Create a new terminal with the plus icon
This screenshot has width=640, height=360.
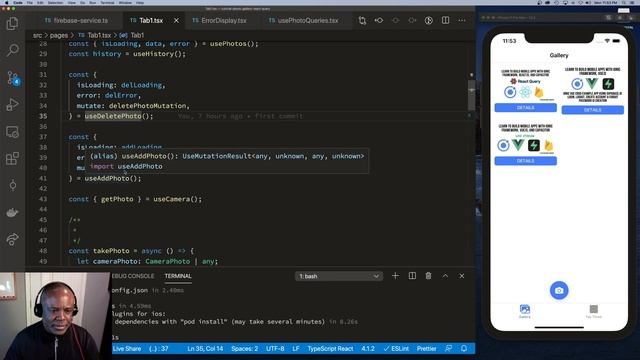pyautogui.click(x=395, y=276)
